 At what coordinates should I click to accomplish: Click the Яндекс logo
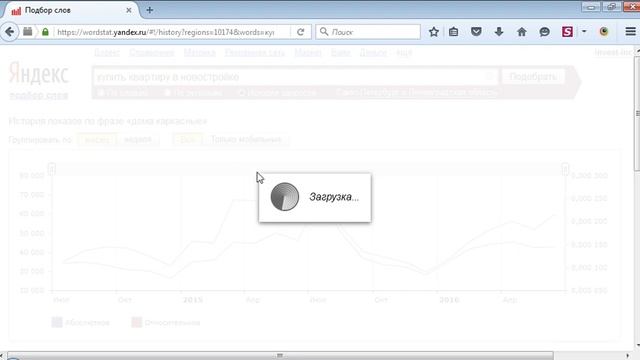click(39, 74)
